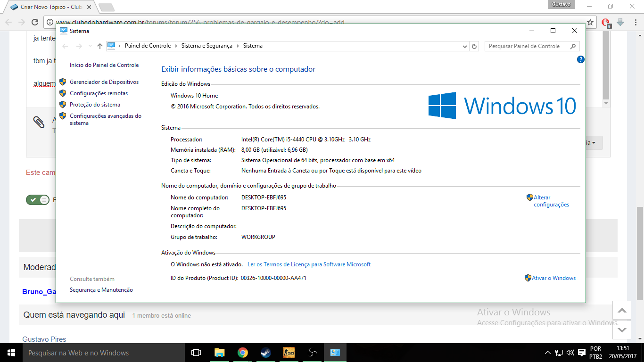Open Segurança e Manutenção link

pos(101,290)
